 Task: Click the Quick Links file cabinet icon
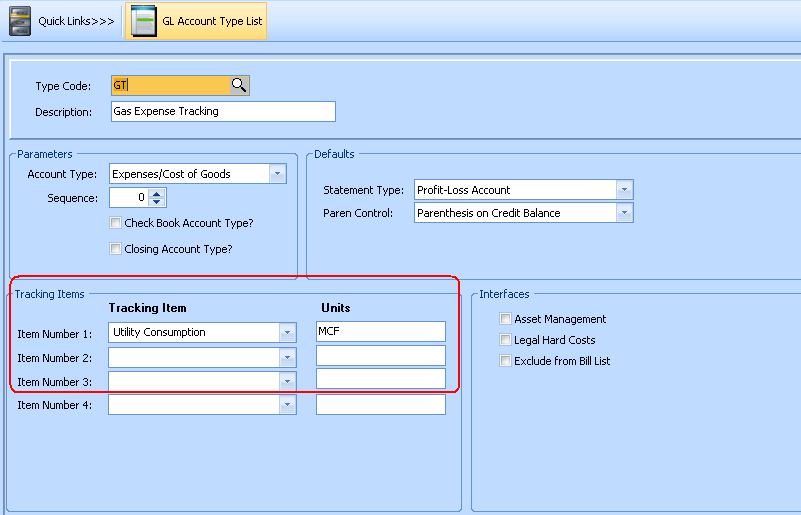click(x=20, y=20)
